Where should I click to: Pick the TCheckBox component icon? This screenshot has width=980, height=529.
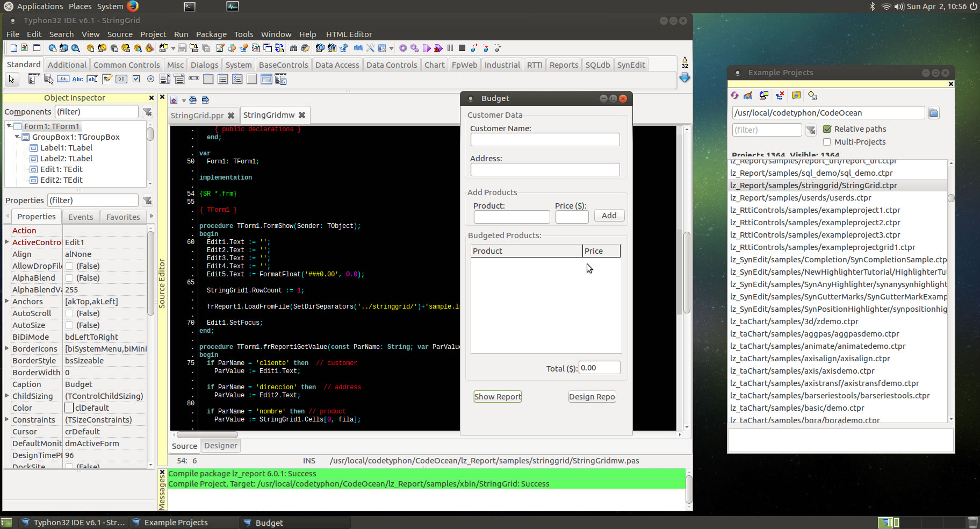point(136,79)
